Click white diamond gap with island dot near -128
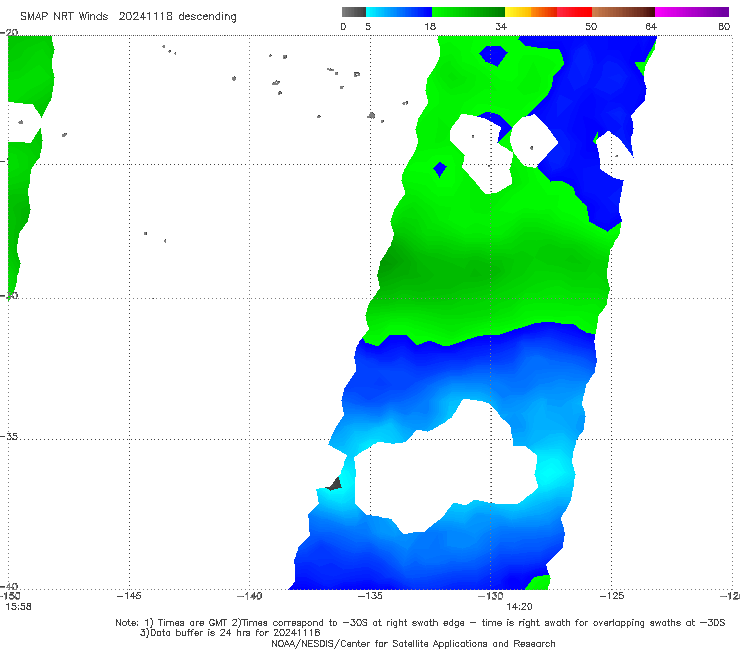This screenshot has width=740, height=650. point(534,141)
